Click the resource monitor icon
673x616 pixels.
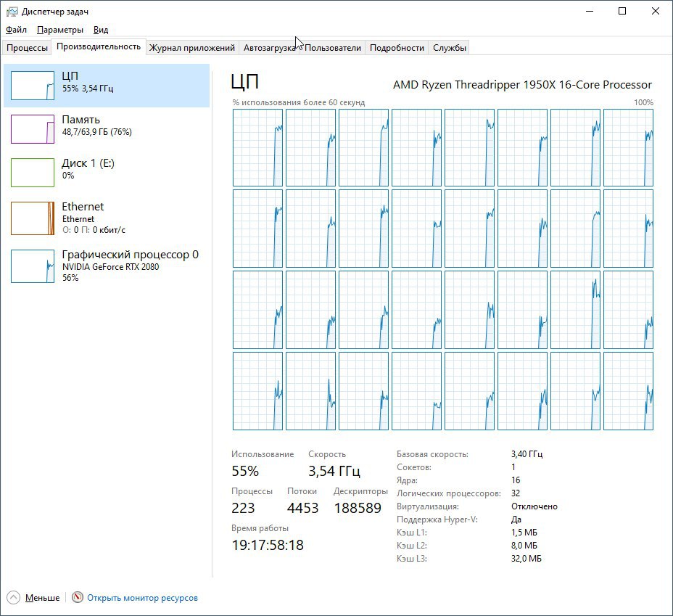coord(78,597)
